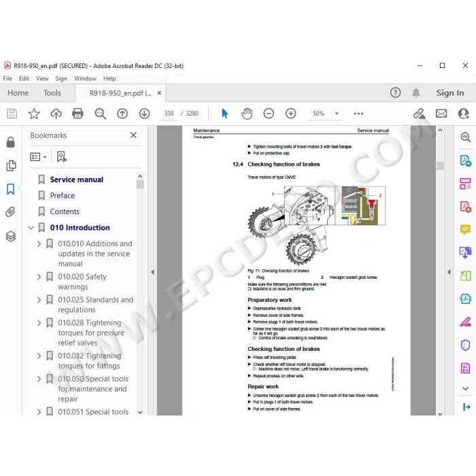Open the Sign menu
Screen dimensions: 476x476
tap(61, 79)
